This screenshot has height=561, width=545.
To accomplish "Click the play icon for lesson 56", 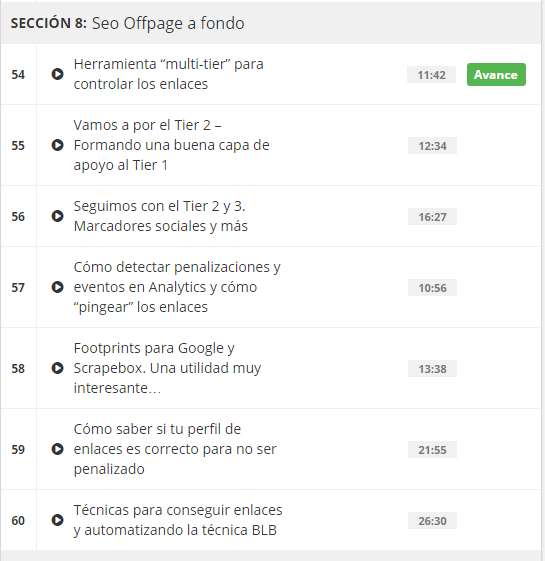I will click(x=57, y=216).
